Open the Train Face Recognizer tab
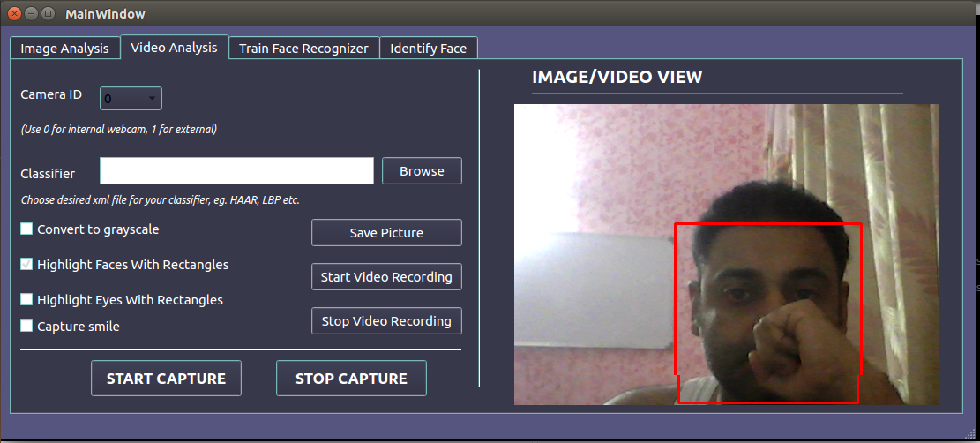This screenshot has width=980, height=443. pos(303,49)
